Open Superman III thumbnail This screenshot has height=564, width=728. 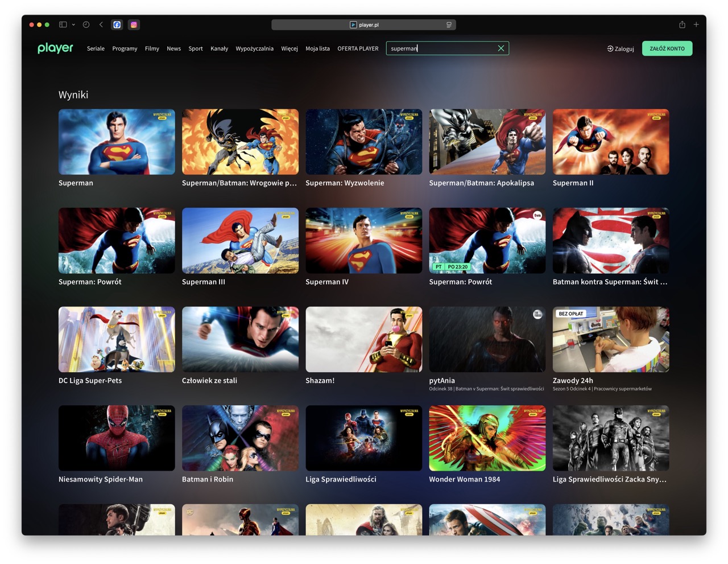(x=240, y=241)
